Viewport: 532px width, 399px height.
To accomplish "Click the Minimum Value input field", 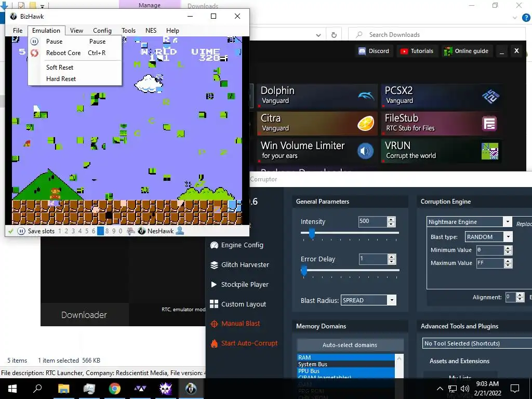I will pyautogui.click(x=490, y=250).
